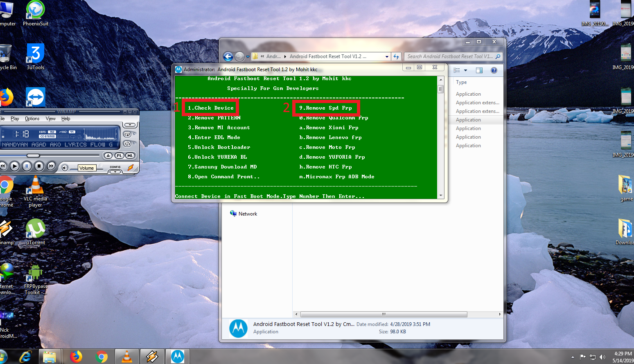Click the Explorer Back arrow

(228, 56)
